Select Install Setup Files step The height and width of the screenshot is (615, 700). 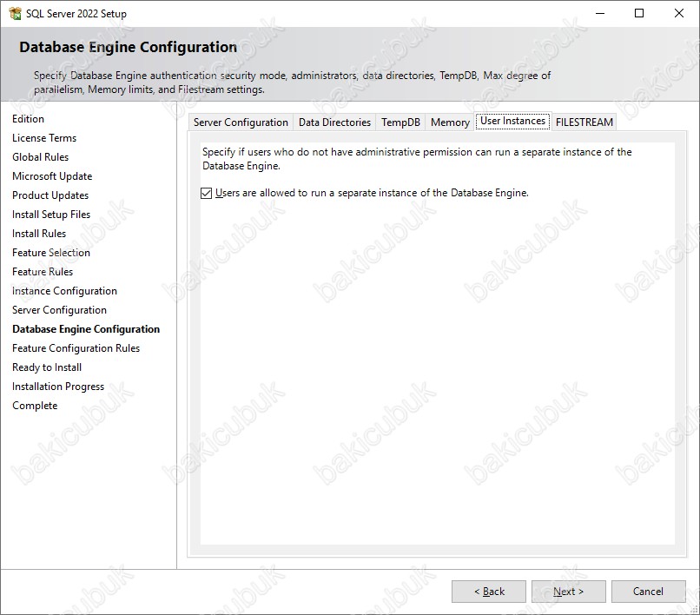[51, 215]
